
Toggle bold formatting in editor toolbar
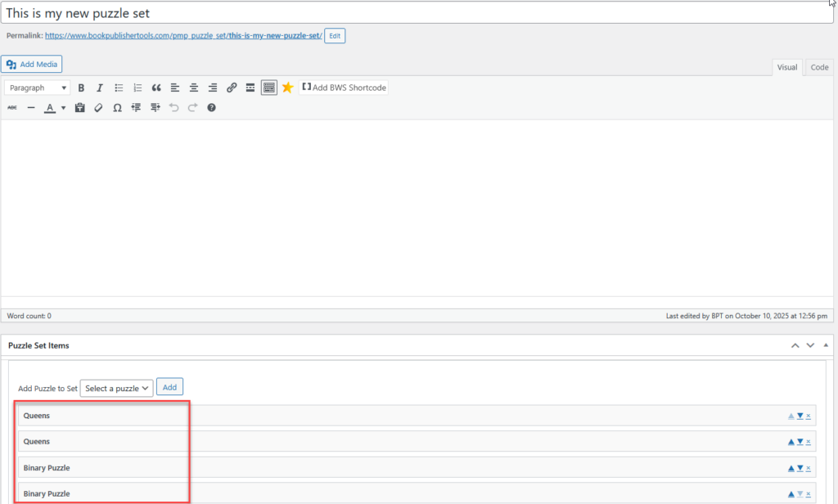81,88
